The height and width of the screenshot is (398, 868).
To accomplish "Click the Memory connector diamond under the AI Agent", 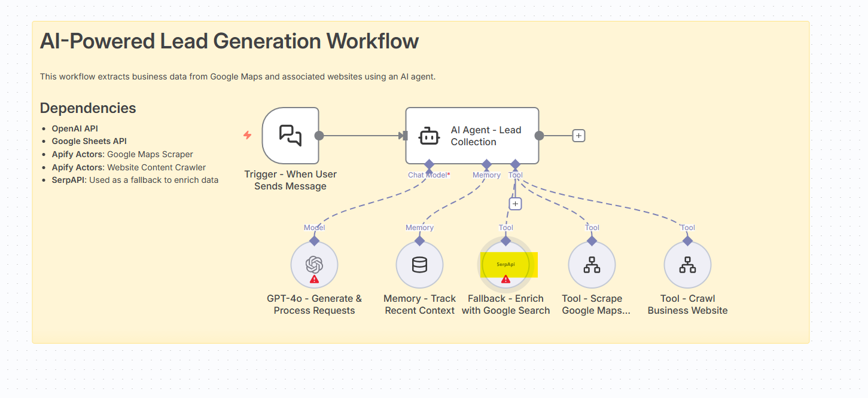I will 486,165.
